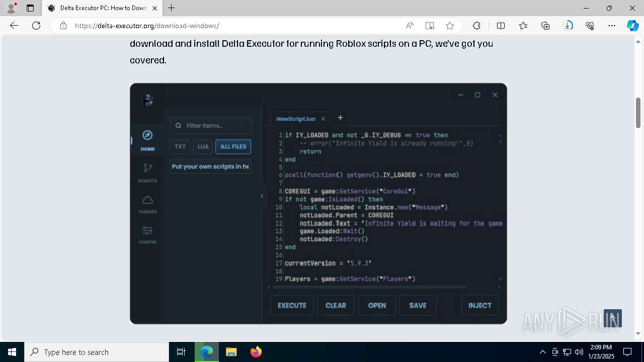The height and width of the screenshot is (362, 644).
Task: Open volume control tray icon
Action: pyautogui.click(x=579, y=352)
